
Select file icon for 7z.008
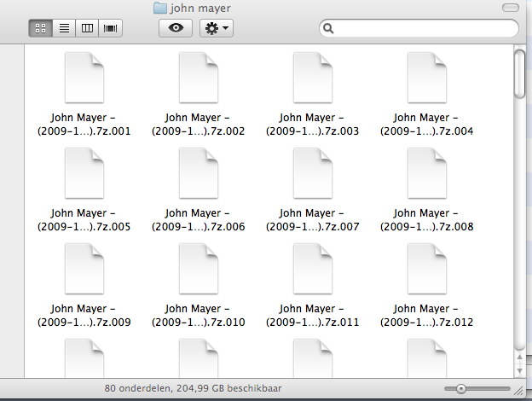pos(427,173)
